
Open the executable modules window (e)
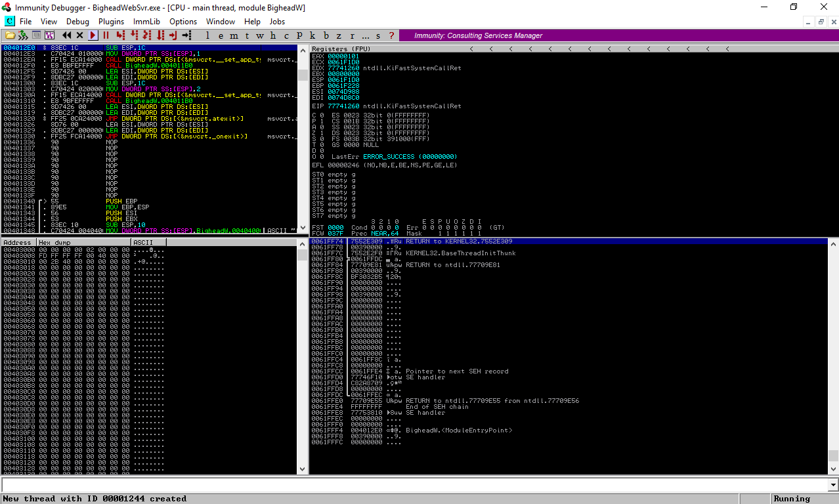point(220,35)
